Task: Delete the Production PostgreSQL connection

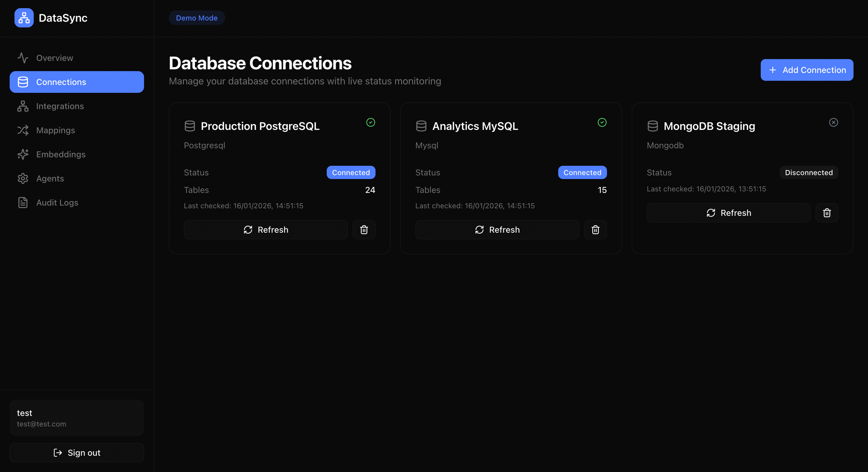Action: point(363,230)
